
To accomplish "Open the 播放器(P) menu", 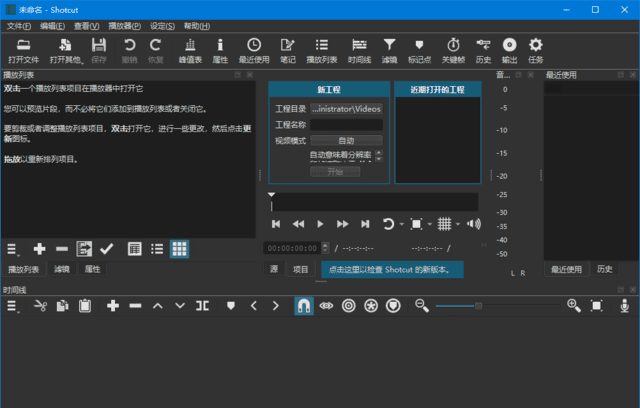I will 124,26.
